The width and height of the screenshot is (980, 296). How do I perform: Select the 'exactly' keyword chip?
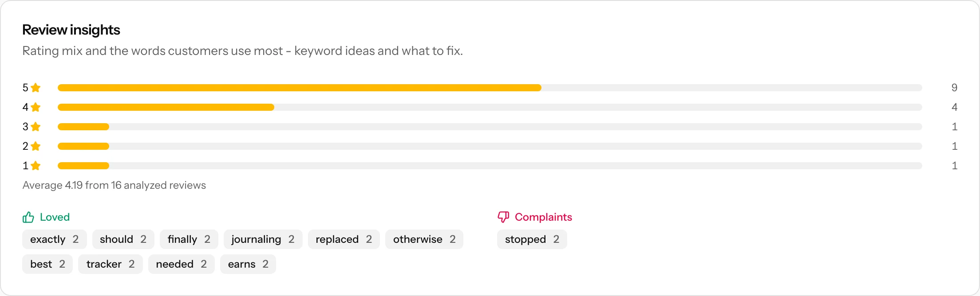[x=55, y=239]
